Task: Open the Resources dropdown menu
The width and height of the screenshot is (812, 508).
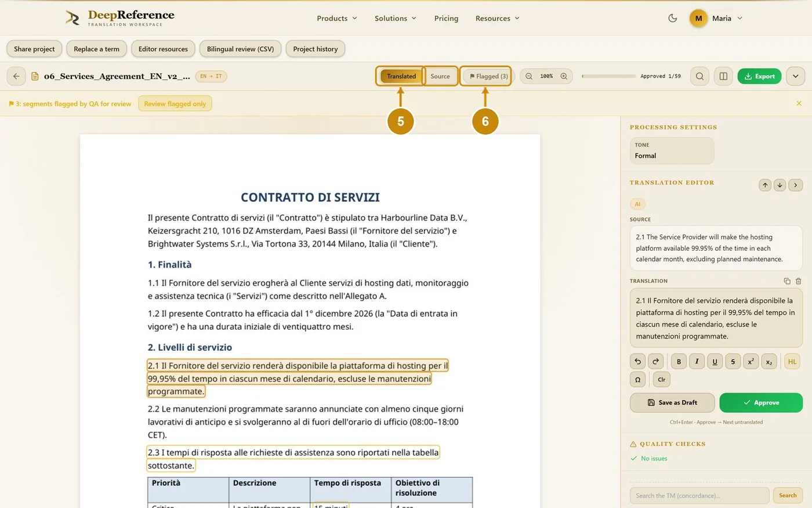Action: (x=498, y=18)
